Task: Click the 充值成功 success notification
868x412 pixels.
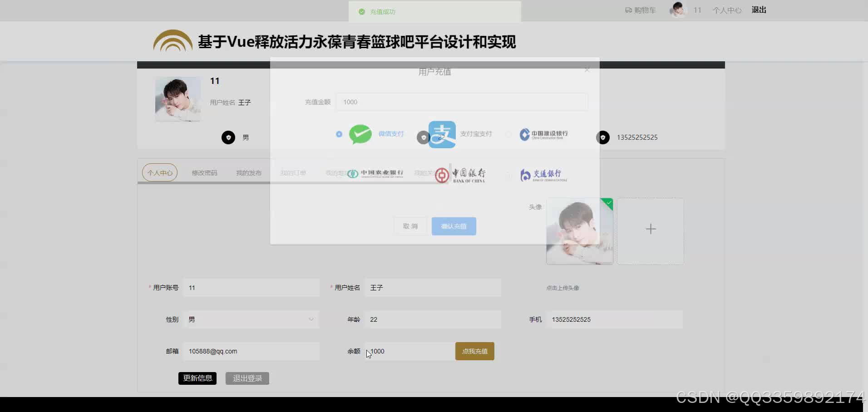Action: (x=435, y=12)
